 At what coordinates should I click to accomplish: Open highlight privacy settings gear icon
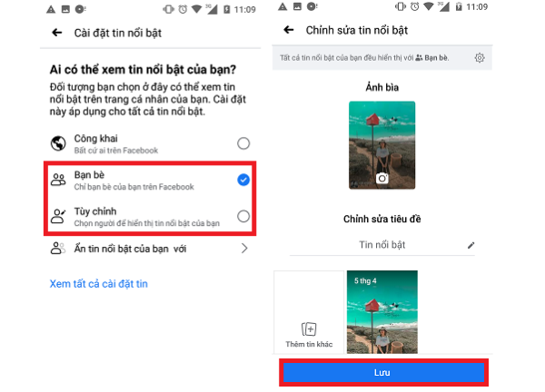tap(480, 58)
